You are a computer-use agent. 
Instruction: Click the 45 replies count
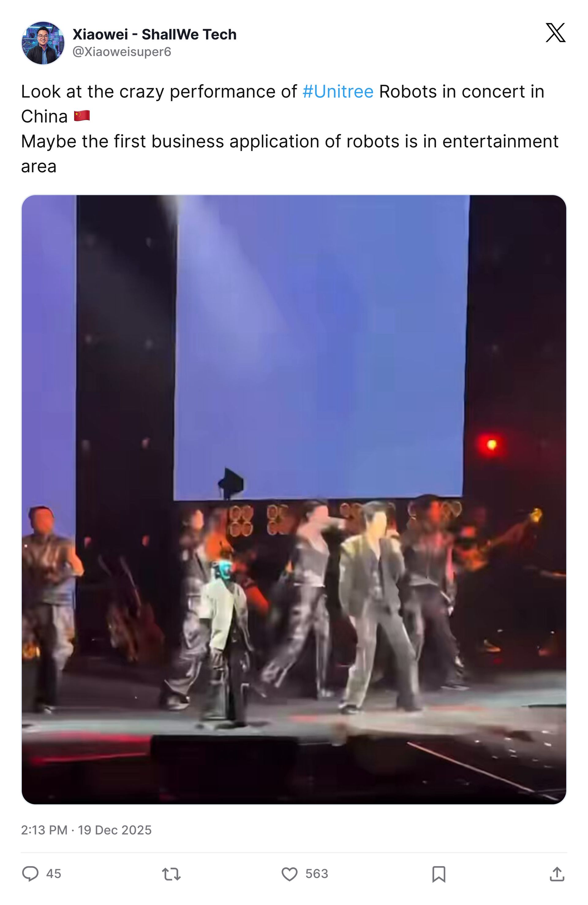[54, 873]
